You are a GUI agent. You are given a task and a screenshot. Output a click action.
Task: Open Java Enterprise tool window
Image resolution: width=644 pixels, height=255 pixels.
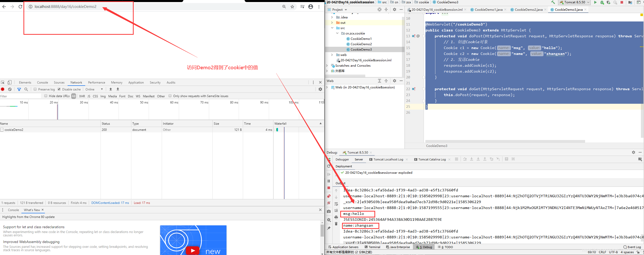(398, 247)
